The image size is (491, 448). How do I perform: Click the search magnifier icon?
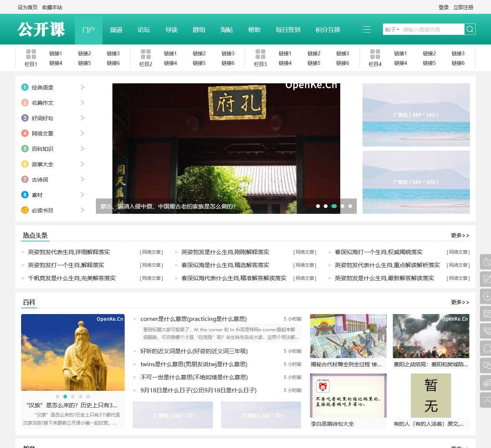470,29
